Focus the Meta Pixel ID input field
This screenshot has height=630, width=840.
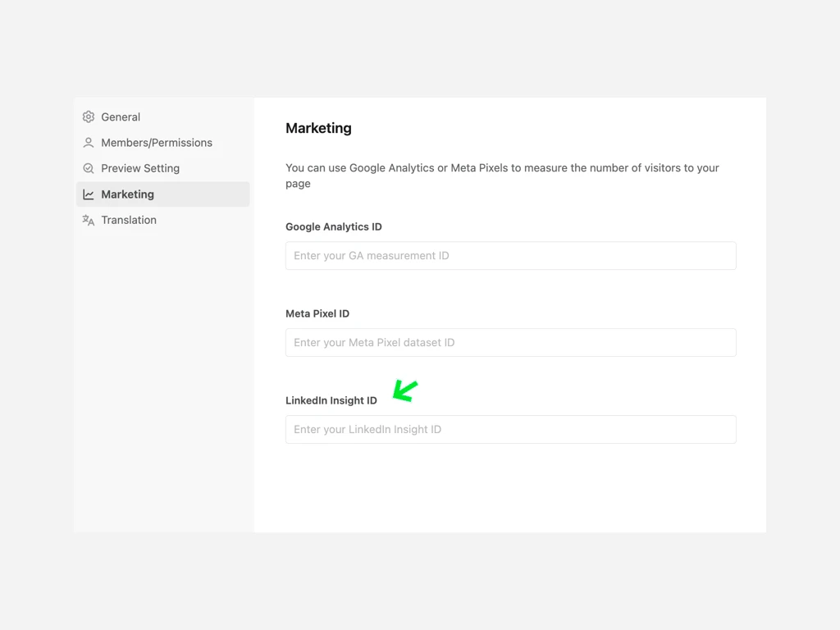(x=510, y=342)
